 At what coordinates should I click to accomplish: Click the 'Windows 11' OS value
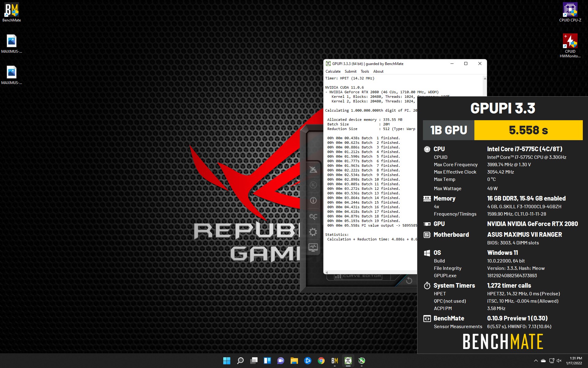(x=503, y=253)
